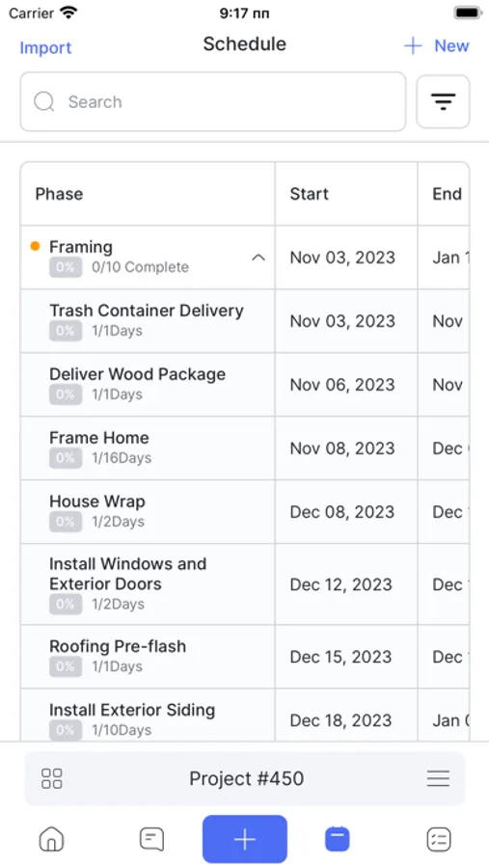Click the Import link
The height and width of the screenshot is (868, 489).
(x=45, y=47)
